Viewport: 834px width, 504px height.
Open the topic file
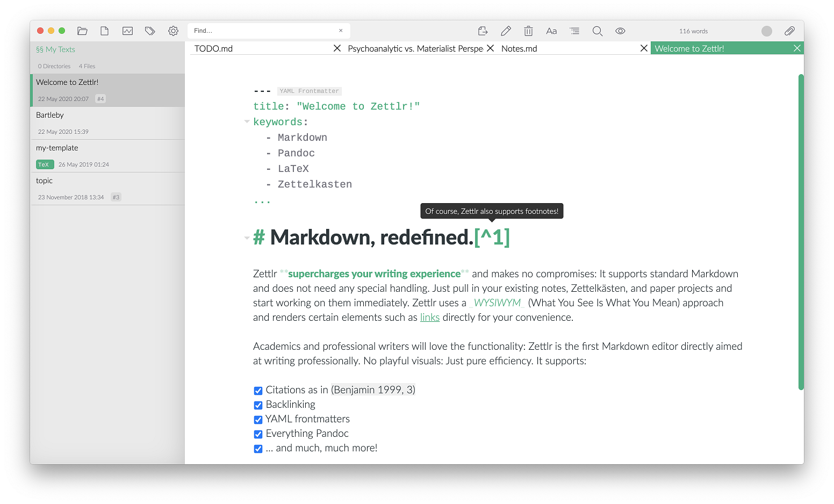tap(107, 189)
